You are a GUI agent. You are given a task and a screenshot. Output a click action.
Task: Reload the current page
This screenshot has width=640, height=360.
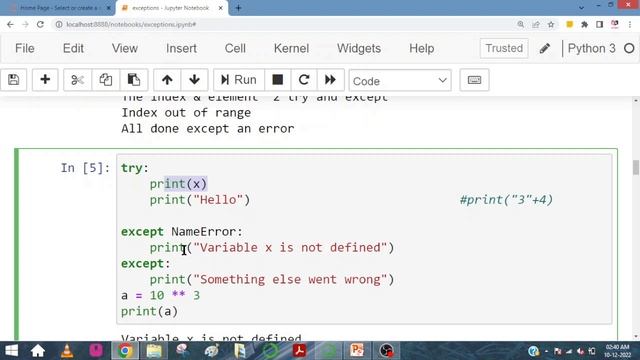40,24
